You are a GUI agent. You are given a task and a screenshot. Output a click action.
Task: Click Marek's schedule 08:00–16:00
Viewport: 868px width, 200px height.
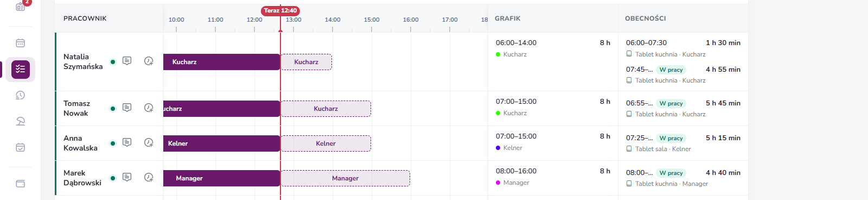[516, 171]
